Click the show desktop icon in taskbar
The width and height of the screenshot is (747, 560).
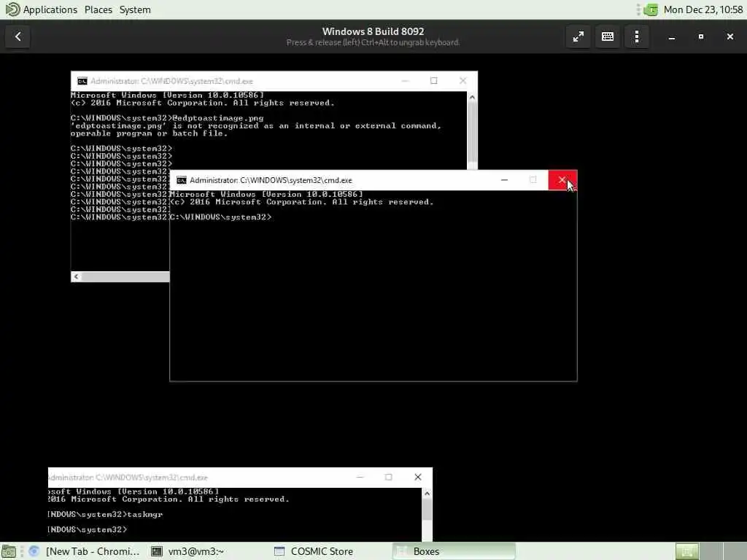coord(9,551)
